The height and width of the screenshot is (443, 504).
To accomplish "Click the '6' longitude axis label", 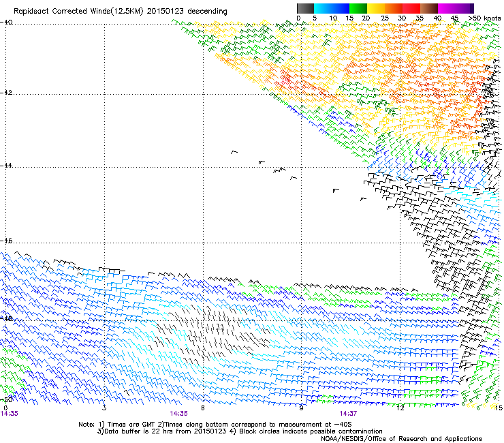I will click(x=203, y=408).
